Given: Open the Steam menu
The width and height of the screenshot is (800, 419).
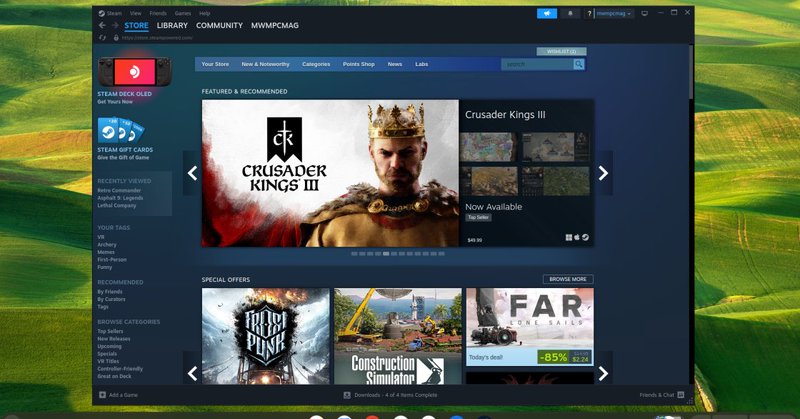Looking at the screenshot, I should click(114, 13).
